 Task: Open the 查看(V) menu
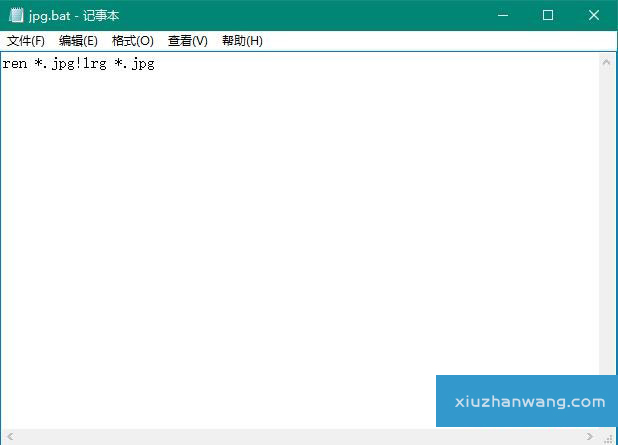[x=187, y=41]
